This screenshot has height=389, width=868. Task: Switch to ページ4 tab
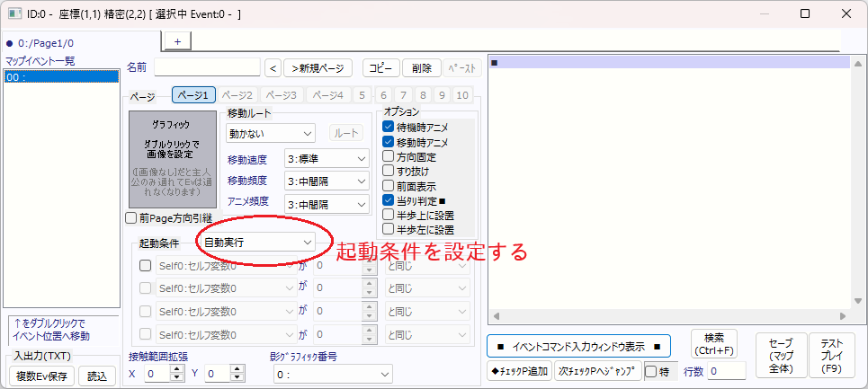(328, 95)
